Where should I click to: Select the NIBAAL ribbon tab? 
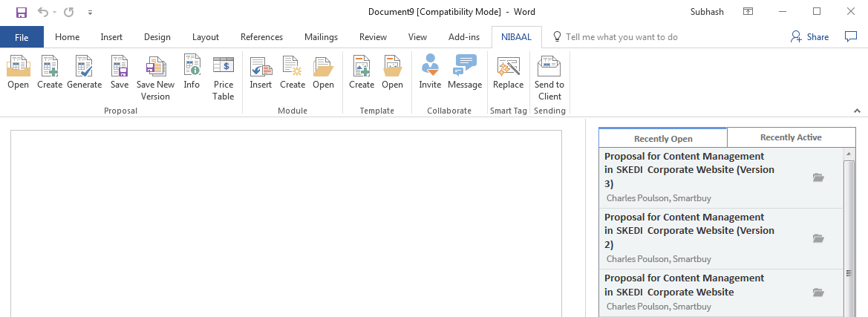click(517, 37)
